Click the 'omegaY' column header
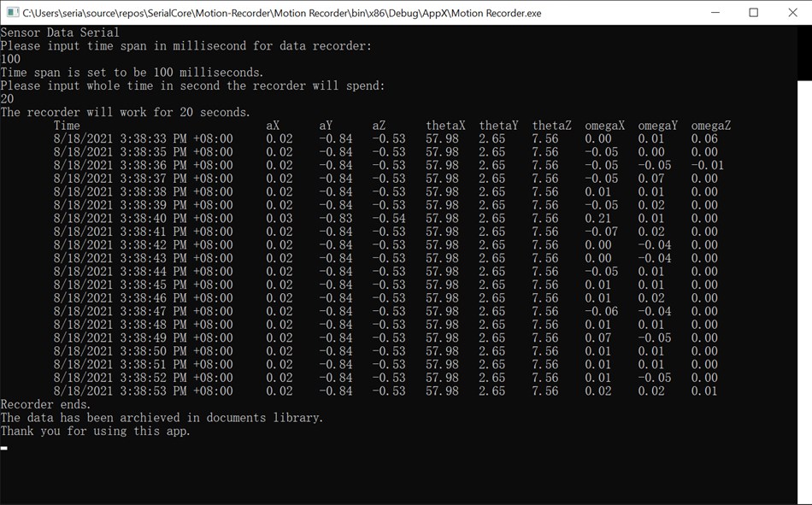The width and height of the screenshot is (812, 505). pos(657,126)
